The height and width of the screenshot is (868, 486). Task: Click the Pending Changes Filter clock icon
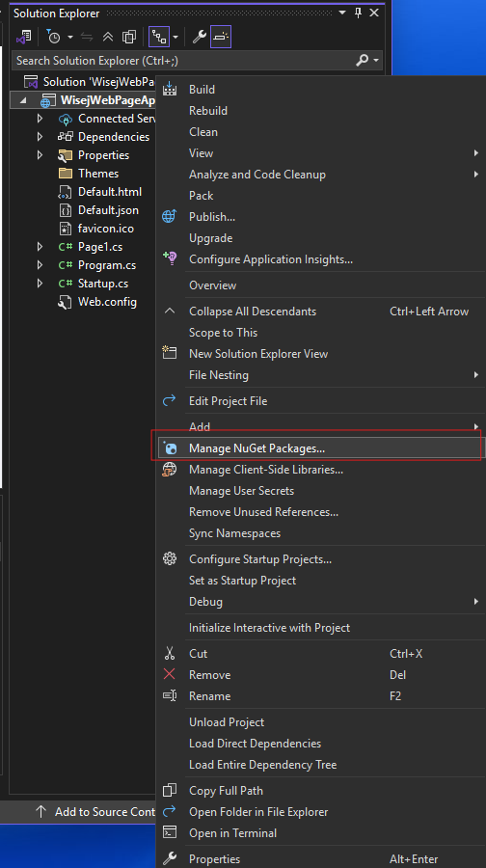(x=54, y=37)
